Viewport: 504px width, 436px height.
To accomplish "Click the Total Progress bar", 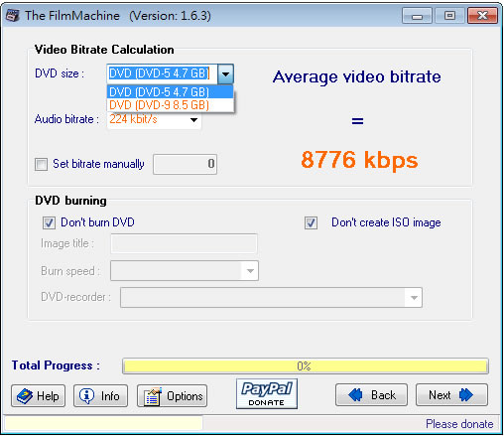I will (306, 366).
